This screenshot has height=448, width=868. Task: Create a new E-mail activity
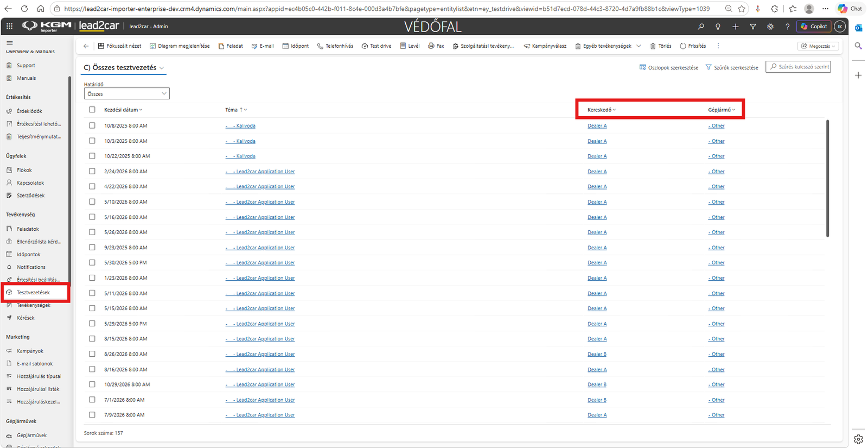click(263, 46)
